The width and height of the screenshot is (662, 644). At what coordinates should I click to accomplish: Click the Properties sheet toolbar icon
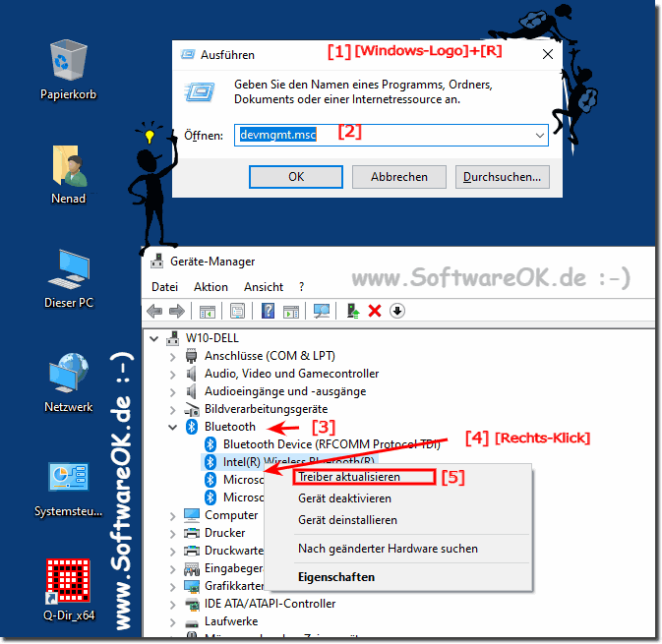[x=237, y=312]
